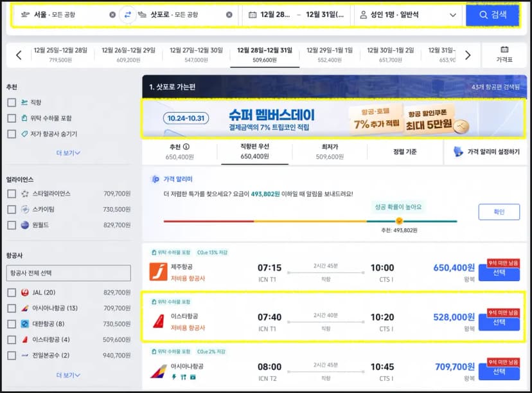Select 12월 25일-12월 28일 date tab

[60, 55]
